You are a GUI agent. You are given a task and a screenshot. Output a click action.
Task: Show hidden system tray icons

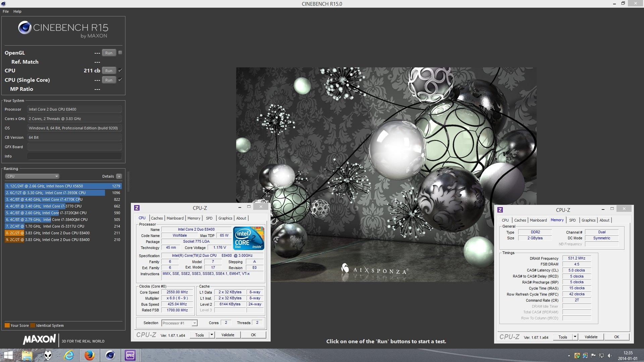click(x=569, y=356)
